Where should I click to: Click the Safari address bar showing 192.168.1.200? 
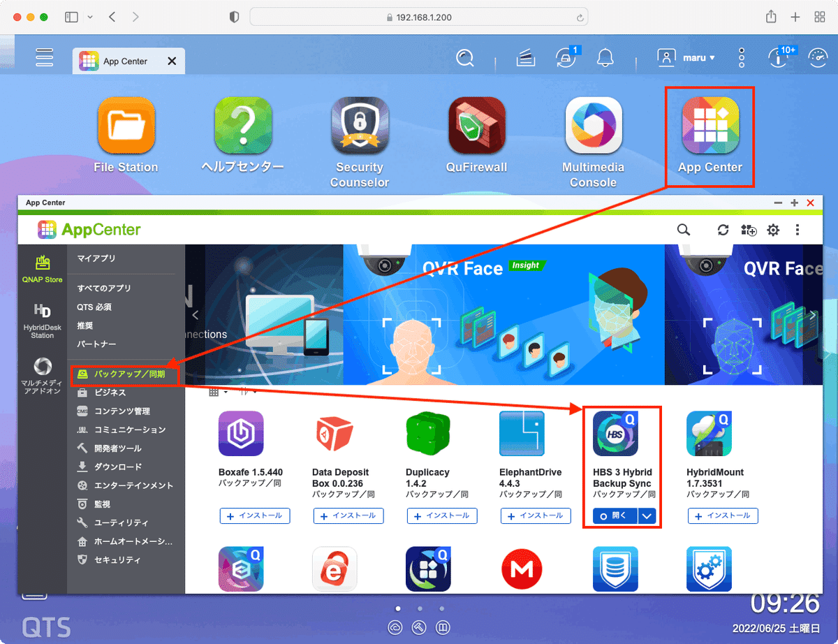click(x=418, y=17)
